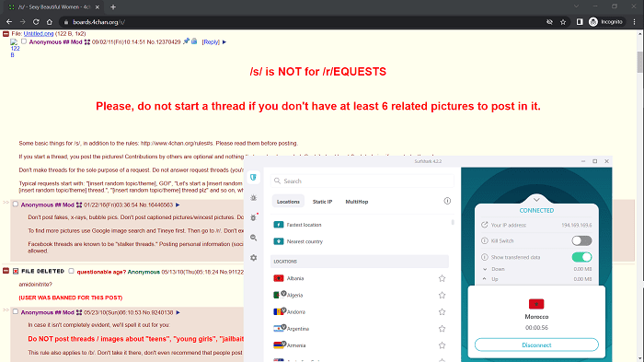Open post menu arrow for No.10446563
This screenshot has width=644, height=362.
click(178, 204)
